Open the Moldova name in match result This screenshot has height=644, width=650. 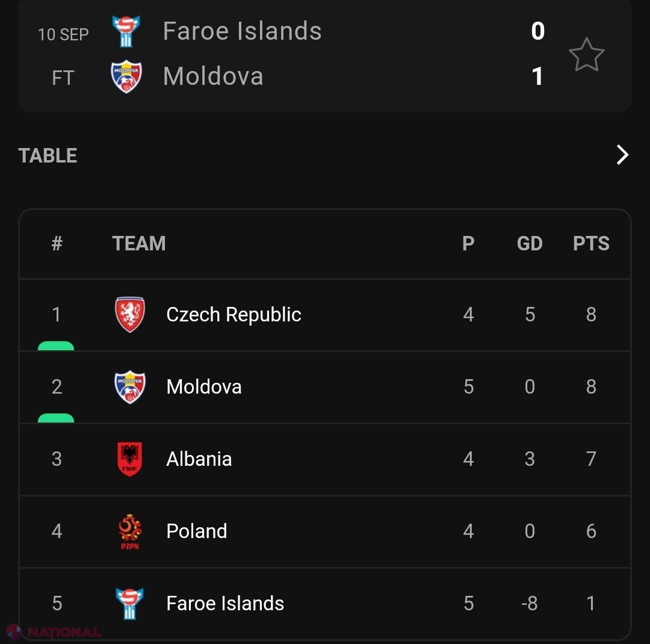213,76
